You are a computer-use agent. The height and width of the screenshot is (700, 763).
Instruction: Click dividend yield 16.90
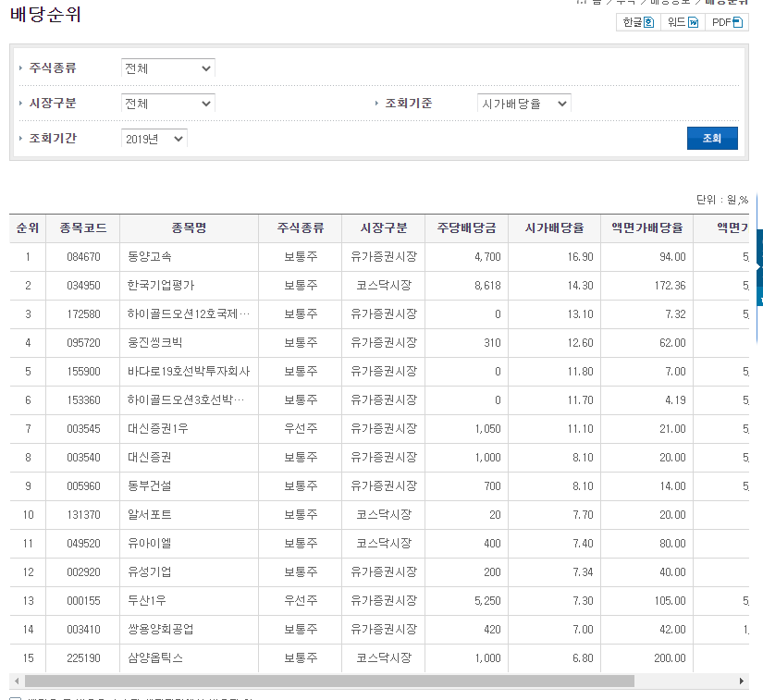(x=581, y=257)
